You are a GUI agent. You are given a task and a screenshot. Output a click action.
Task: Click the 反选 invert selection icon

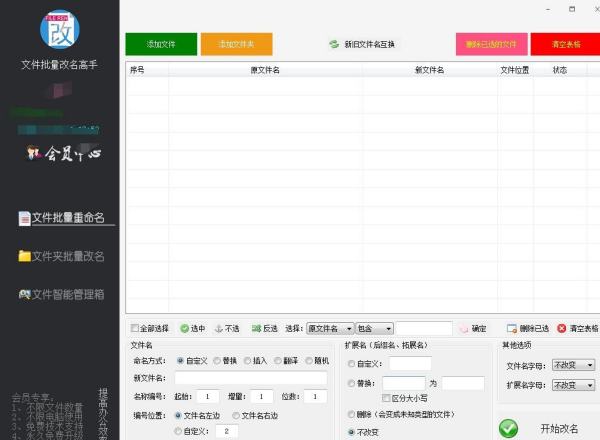coord(256,328)
